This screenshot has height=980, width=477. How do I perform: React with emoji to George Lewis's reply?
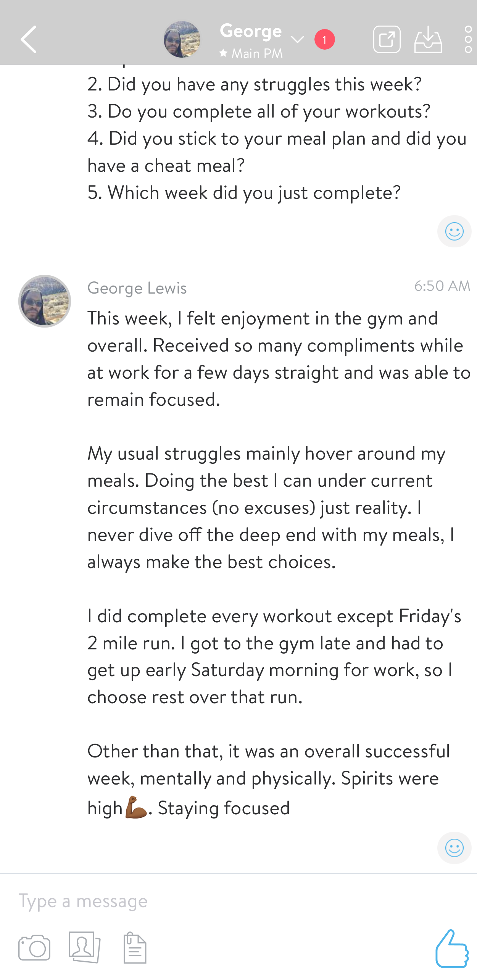pyautogui.click(x=454, y=848)
